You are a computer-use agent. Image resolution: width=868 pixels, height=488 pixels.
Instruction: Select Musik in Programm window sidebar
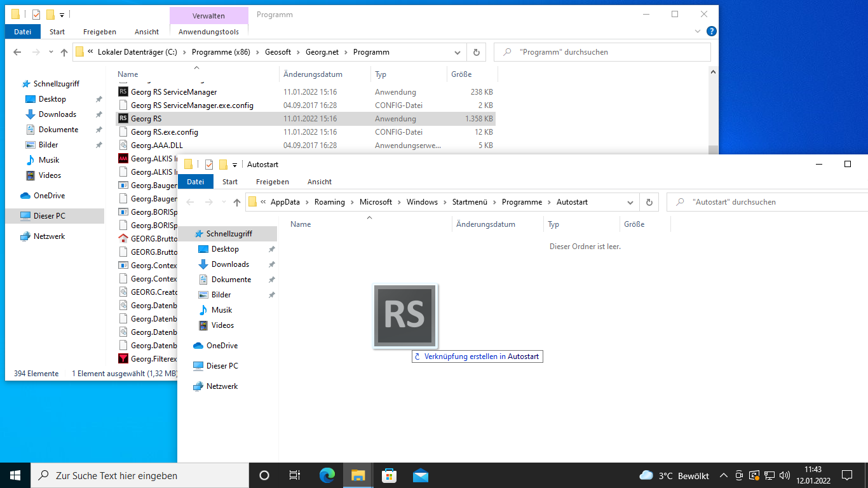pos(48,160)
